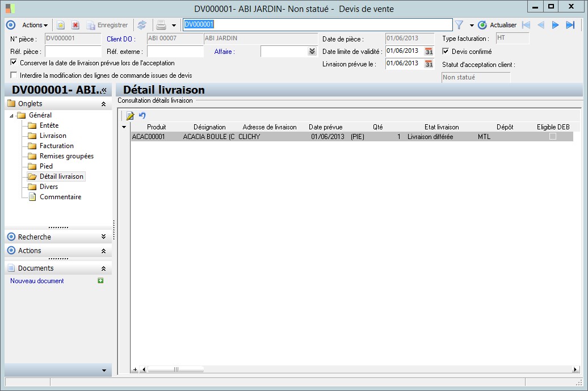
Task: Click the edit icon above delivery grid
Action: coord(130,115)
